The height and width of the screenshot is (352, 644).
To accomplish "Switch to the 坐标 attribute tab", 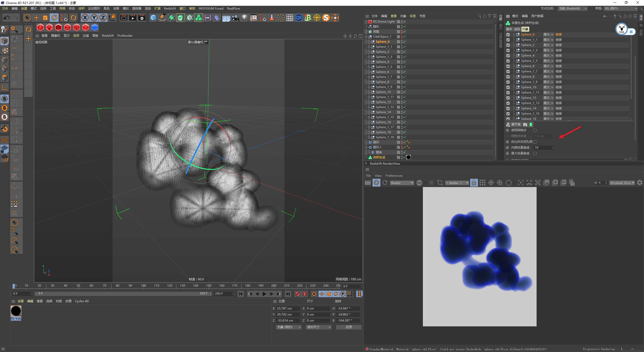I will [x=517, y=29].
